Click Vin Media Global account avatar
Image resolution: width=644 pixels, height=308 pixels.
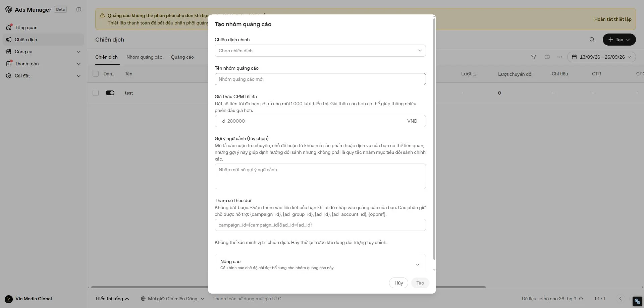[9, 299]
